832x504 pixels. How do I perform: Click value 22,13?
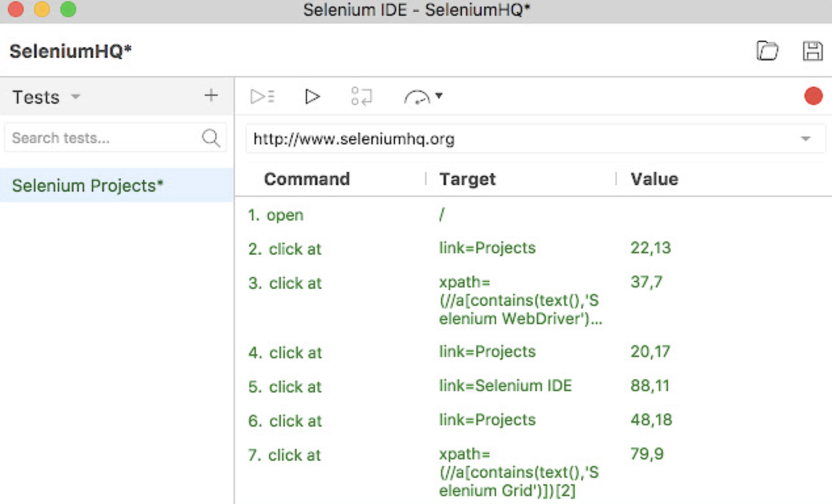click(x=651, y=248)
